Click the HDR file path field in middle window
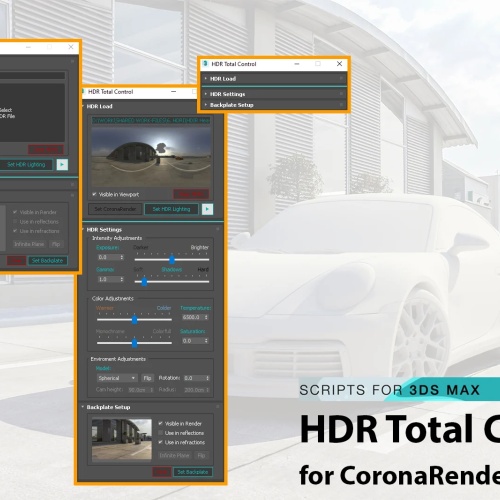The image size is (500, 500). pos(151,120)
